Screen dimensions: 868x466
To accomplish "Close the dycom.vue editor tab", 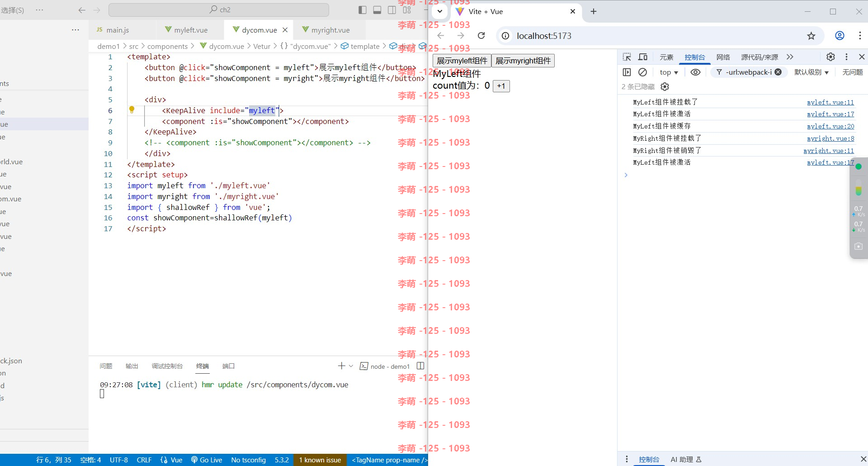I will 285,30.
